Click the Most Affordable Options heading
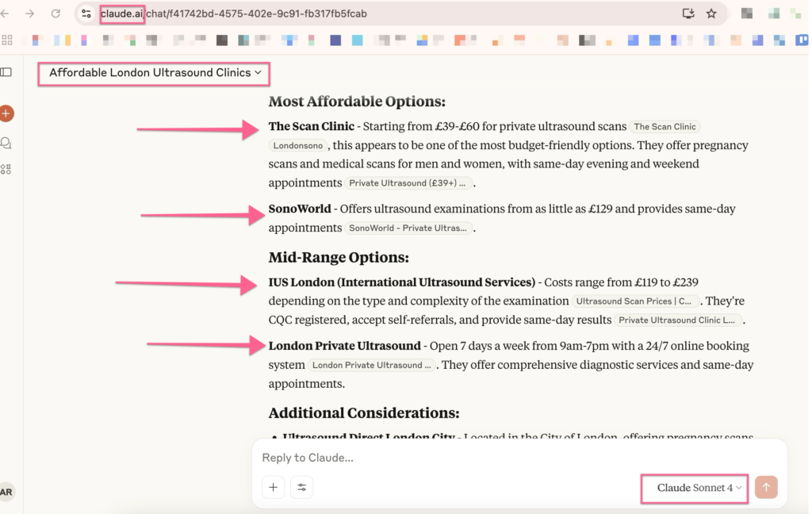Screen dimensions: 812x514 pos(357,102)
